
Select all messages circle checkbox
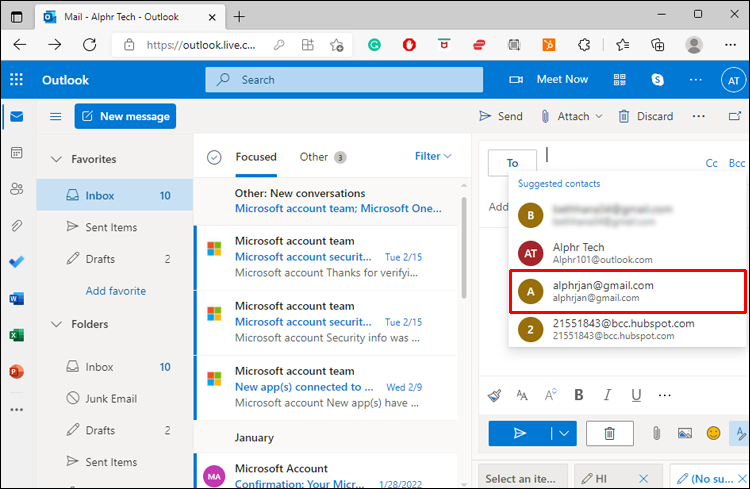pos(214,157)
